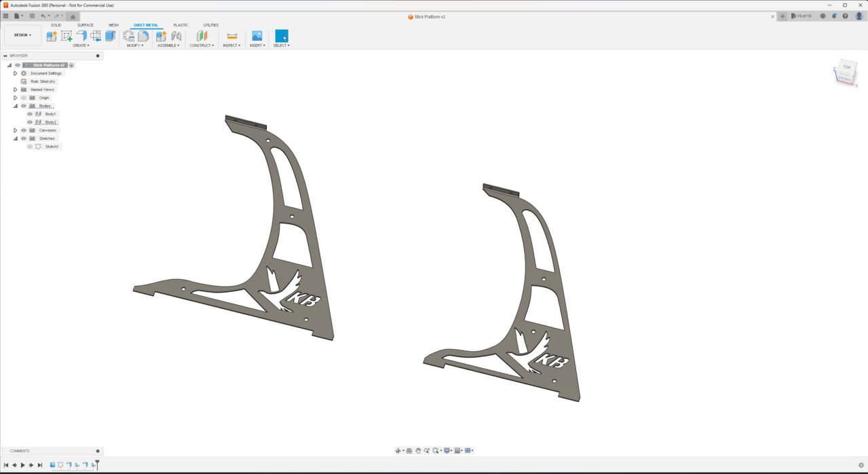The width and height of the screenshot is (868, 474).
Task: Toggle visibility of Stick Platform v2
Action: coord(18,65)
